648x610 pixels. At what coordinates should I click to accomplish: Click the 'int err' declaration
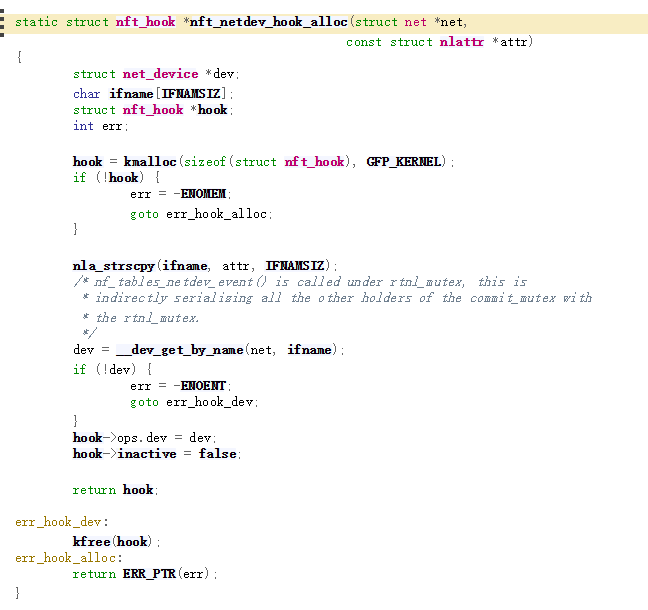[x=100, y=126]
